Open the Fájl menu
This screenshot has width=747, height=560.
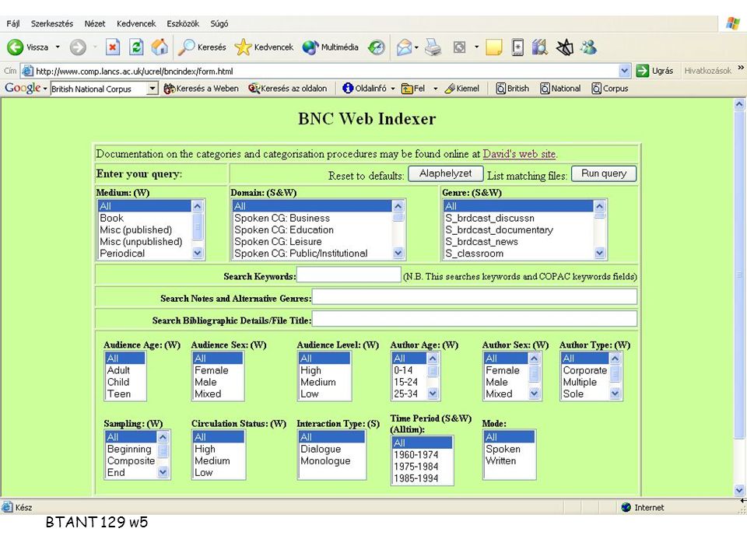[x=13, y=23]
